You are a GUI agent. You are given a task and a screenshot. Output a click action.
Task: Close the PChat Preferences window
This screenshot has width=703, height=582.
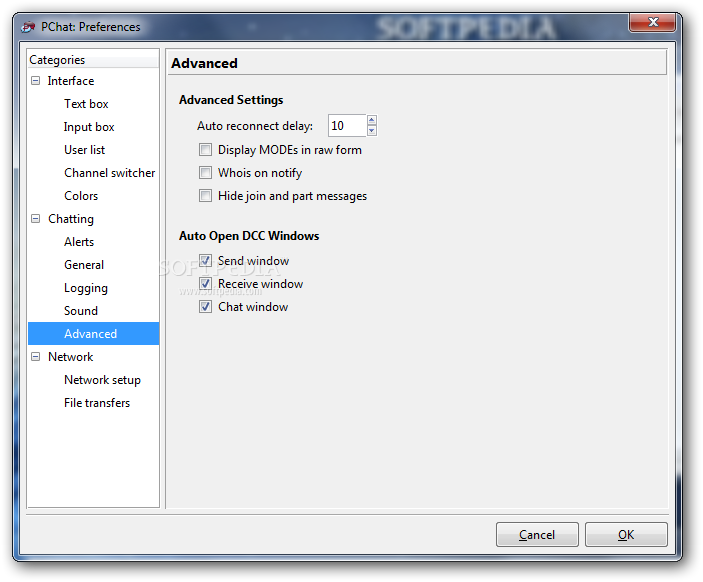(652, 22)
